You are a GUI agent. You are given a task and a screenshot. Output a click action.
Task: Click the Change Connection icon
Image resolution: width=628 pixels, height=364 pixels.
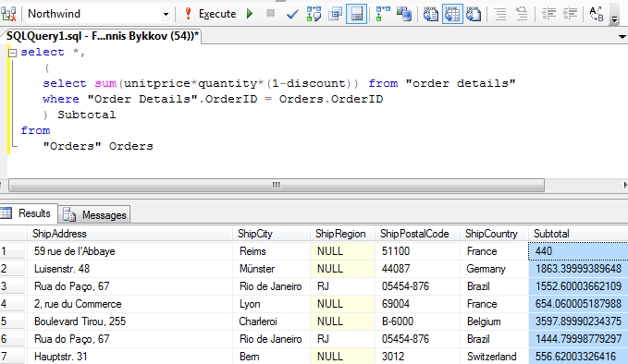8,14
